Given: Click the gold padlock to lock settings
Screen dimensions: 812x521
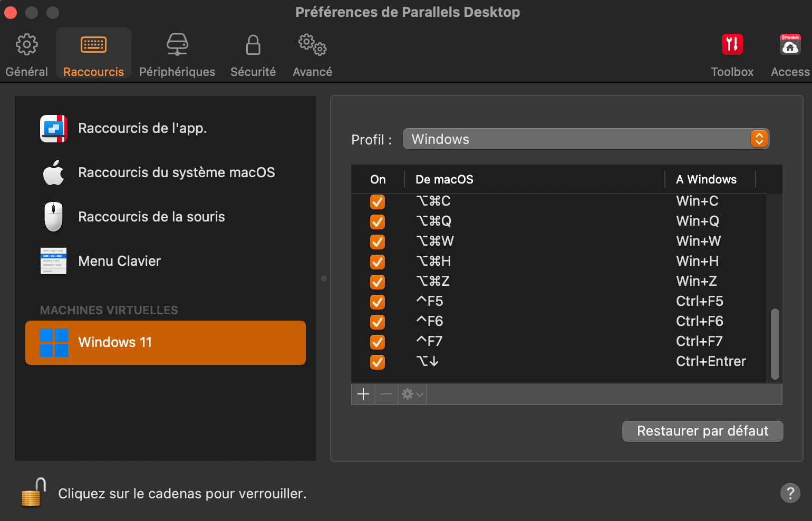Looking at the screenshot, I should click(x=34, y=493).
